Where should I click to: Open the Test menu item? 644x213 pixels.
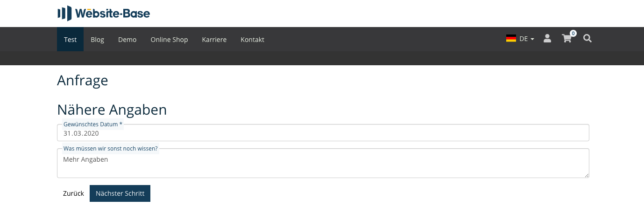tap(70, 39)
